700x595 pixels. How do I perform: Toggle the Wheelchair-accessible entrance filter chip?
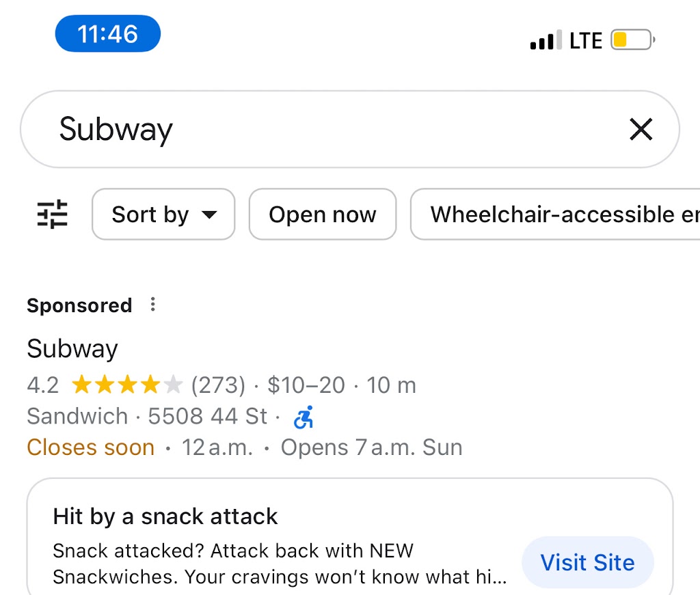[x=555, y=214]
